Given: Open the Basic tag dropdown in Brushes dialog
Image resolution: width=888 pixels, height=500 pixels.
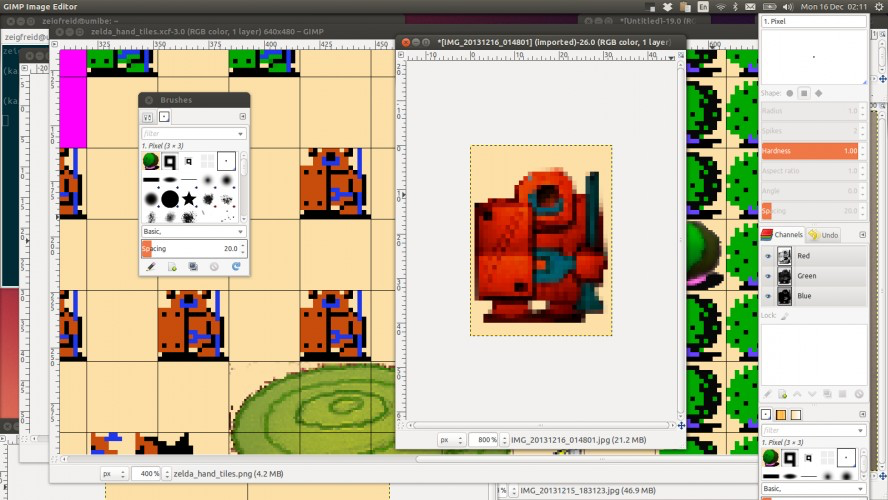Looking at the screenshot, I should [193, 232].
